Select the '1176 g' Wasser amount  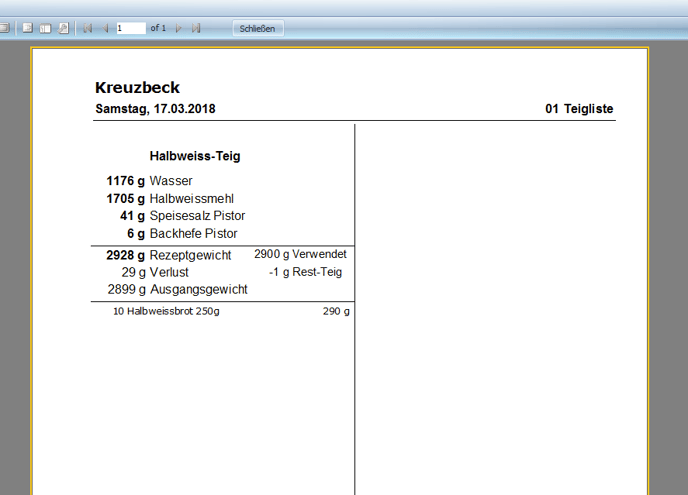(x=125, y=181)
